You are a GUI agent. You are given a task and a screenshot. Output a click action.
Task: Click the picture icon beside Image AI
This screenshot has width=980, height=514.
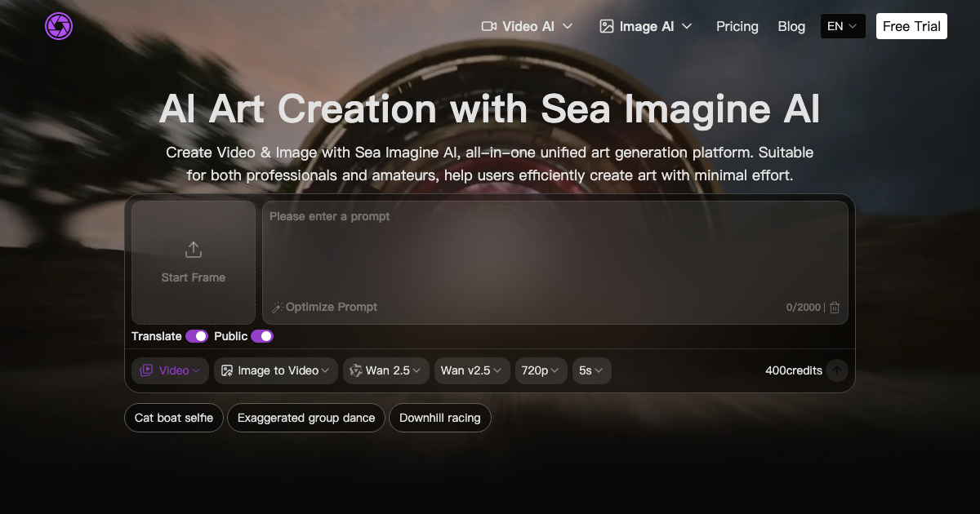(605, 26)
